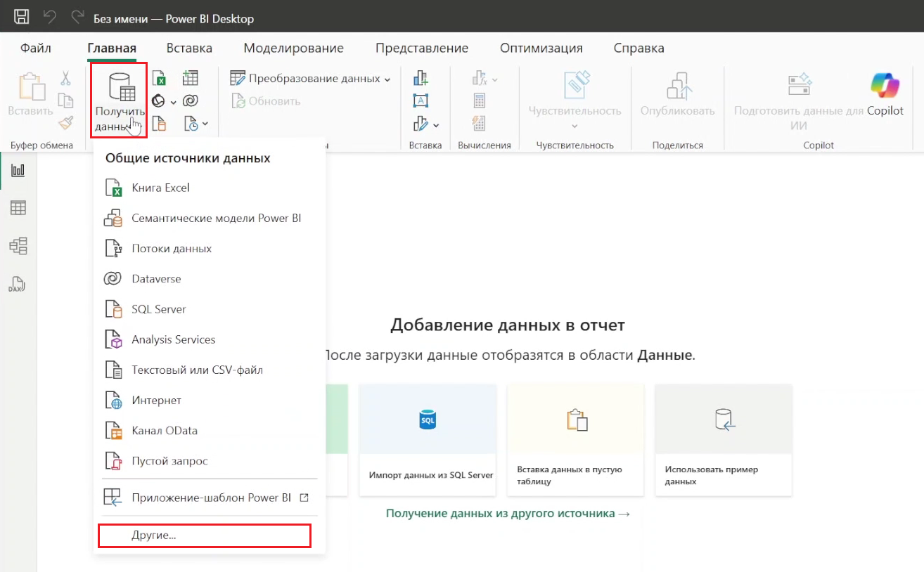
Task: Open Приложение-шаблон Power BI entry
Action: tap(209, 498)
